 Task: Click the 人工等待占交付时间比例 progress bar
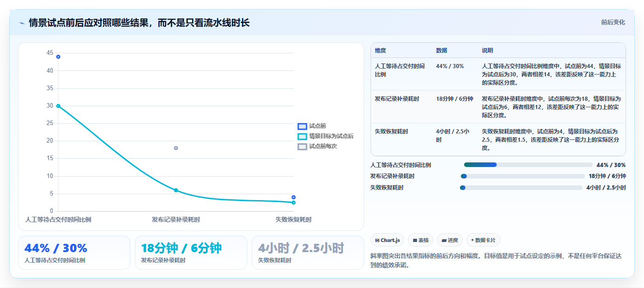pyautogui.click(x=528, y=165)
